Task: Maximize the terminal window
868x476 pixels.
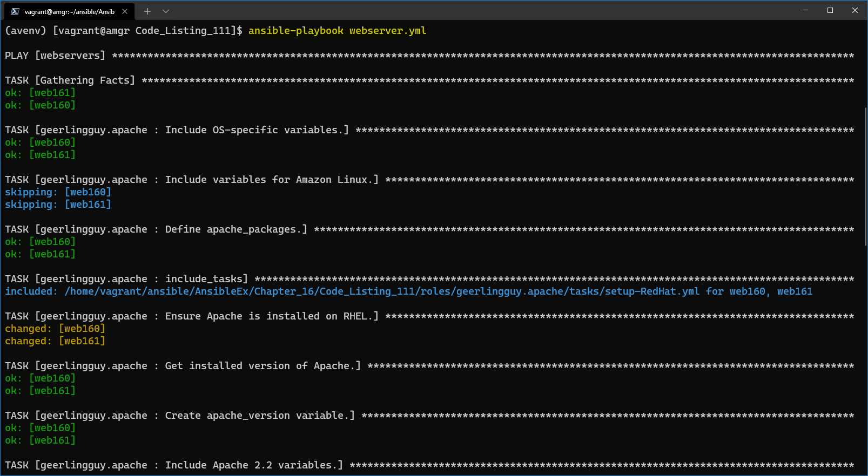Action: (830, 10)
